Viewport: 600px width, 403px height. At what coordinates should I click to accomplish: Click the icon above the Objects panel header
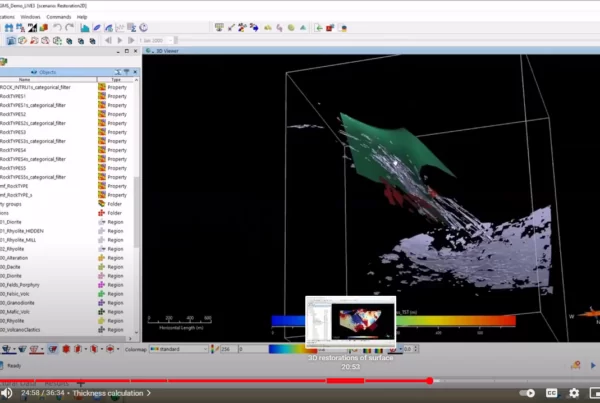pyautogui.click(x=4, y=62)
